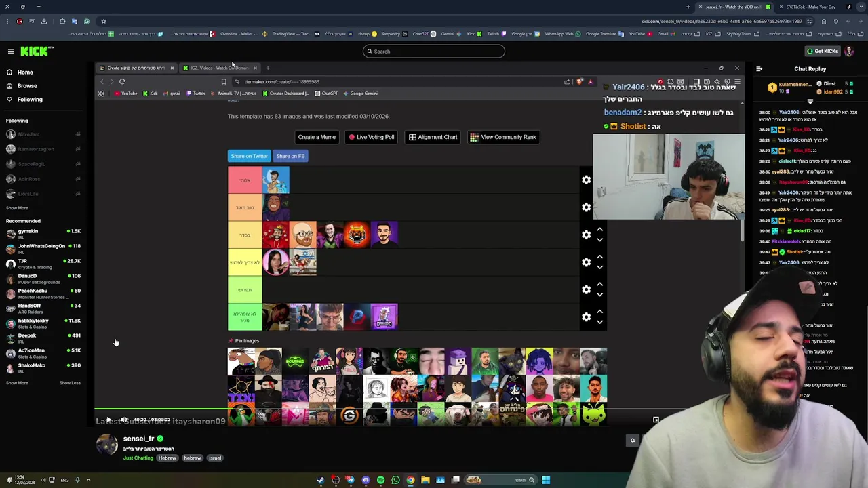868x488 pixels.
Task: Open HandsOff ARC Raiders channel
Action: pyautogui.click(x=43, y=308)
